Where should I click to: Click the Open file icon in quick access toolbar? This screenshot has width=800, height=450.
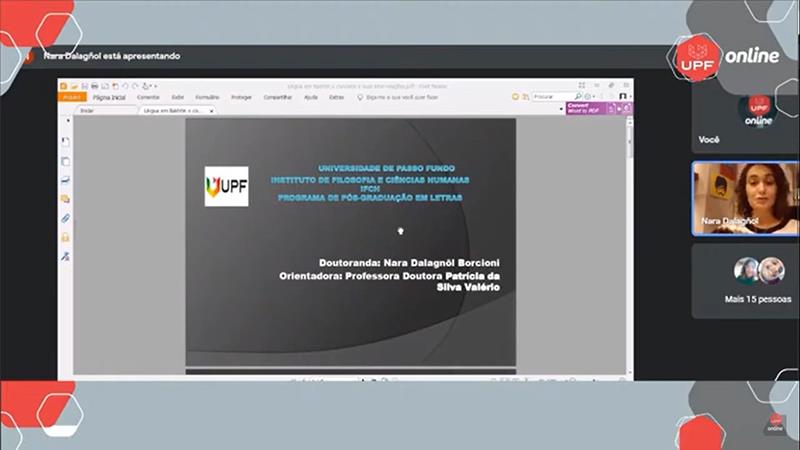coord(74,86)
